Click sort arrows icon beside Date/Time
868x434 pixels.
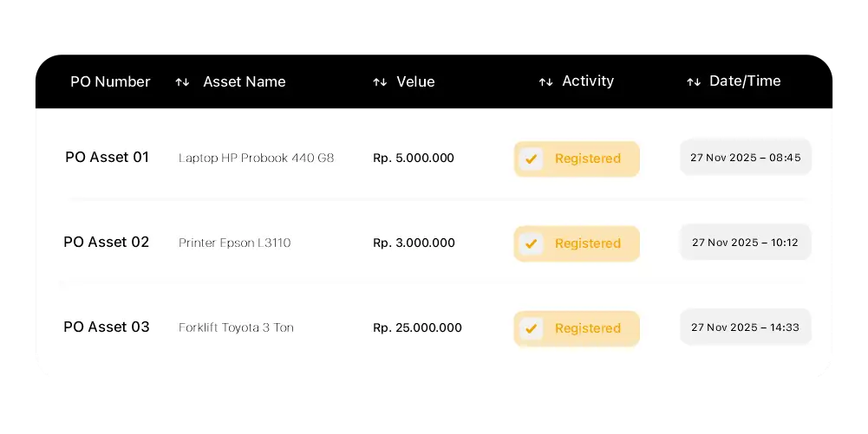point(694,82)
